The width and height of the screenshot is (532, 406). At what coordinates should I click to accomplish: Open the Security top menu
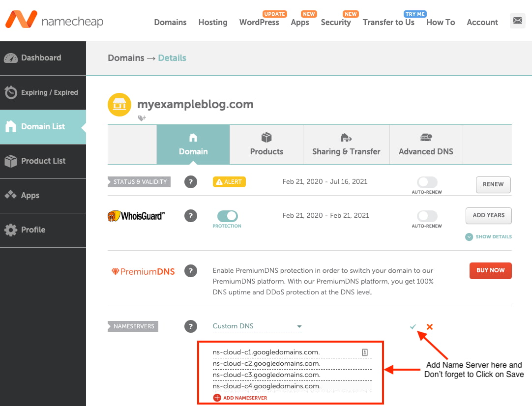(x=336, y=23)
